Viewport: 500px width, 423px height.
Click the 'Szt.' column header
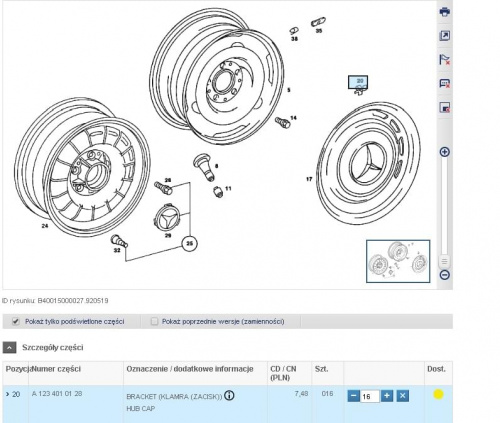click(321, 369)
